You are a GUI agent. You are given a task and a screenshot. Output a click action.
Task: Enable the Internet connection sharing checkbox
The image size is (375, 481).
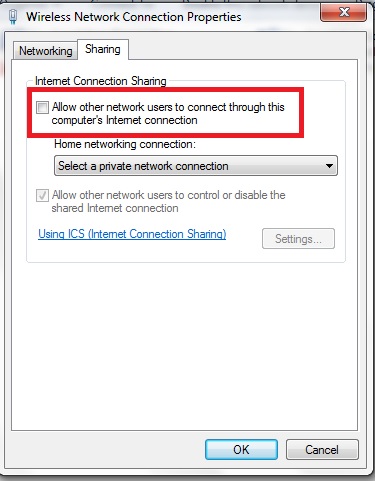click(42, 107)
